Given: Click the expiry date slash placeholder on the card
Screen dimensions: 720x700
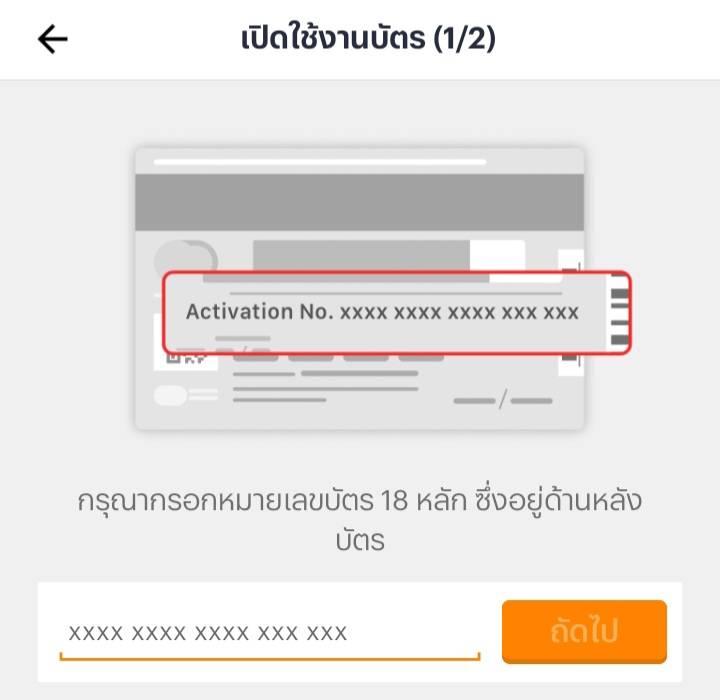Looking at the screenshot, I should pyautogui.click(x=503, y=400).
